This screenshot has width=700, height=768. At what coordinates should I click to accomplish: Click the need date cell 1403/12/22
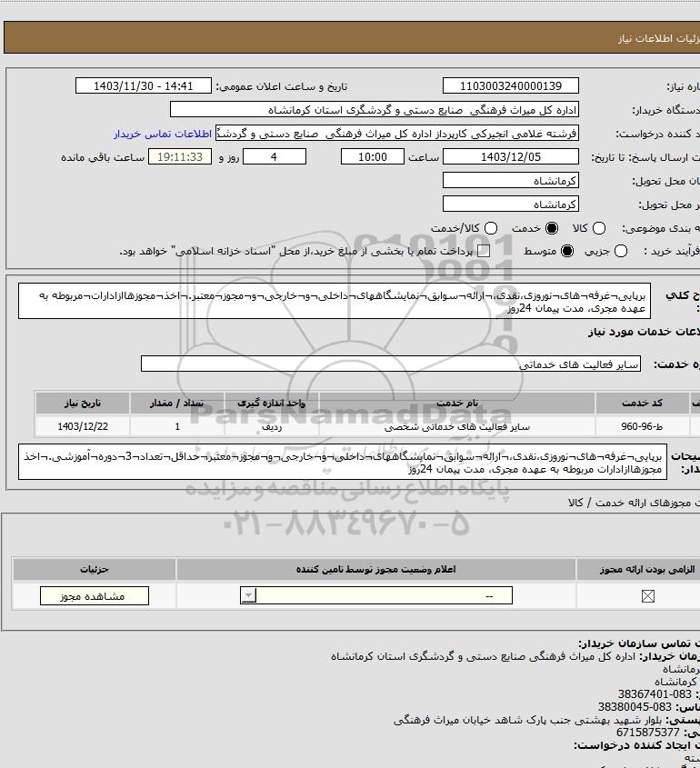83,426
